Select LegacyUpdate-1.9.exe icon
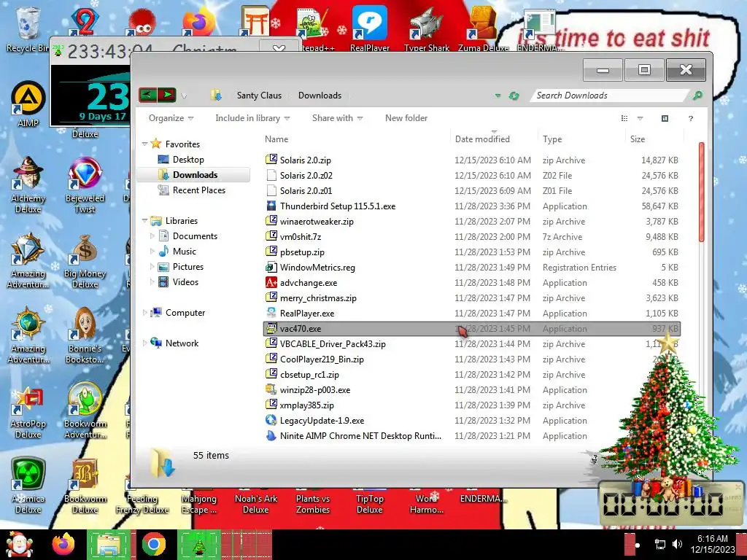747x560 pixels. pos(271,421)
